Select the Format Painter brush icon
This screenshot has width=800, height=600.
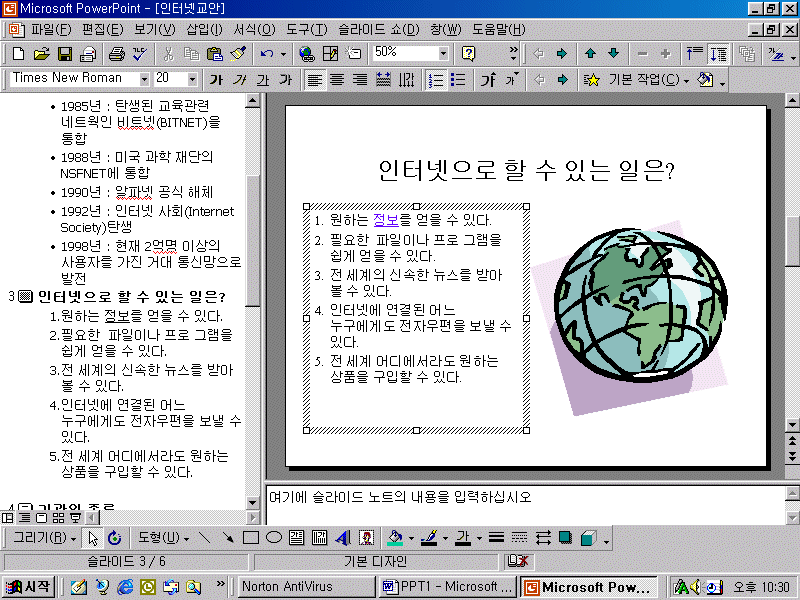click(x=238, y=53)
